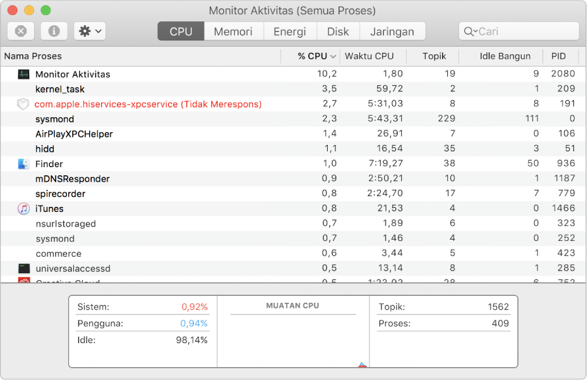This screenshot has width=588, height=381.
Task: Select the spirecorder process
Action: (293, 194)
